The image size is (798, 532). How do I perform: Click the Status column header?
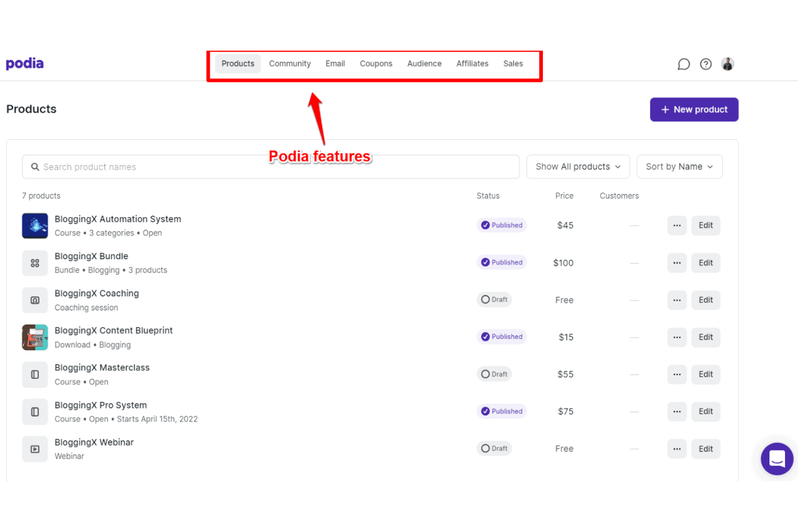click(488, 196)
